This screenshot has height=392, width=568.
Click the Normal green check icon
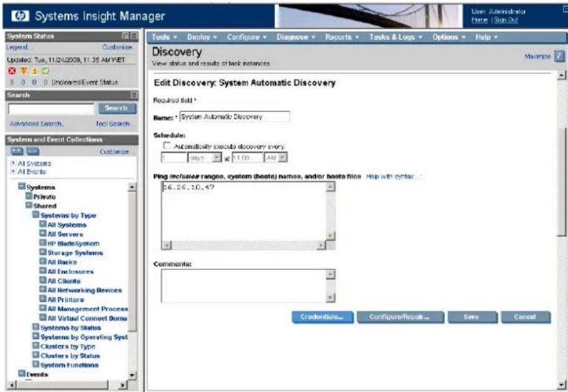(45, 71)
